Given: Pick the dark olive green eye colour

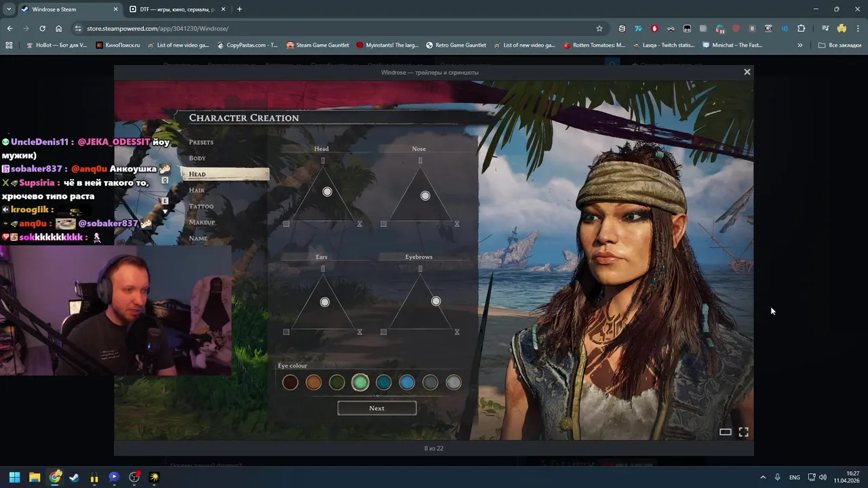Looking at the screenshot, I should tap(337, 383).
